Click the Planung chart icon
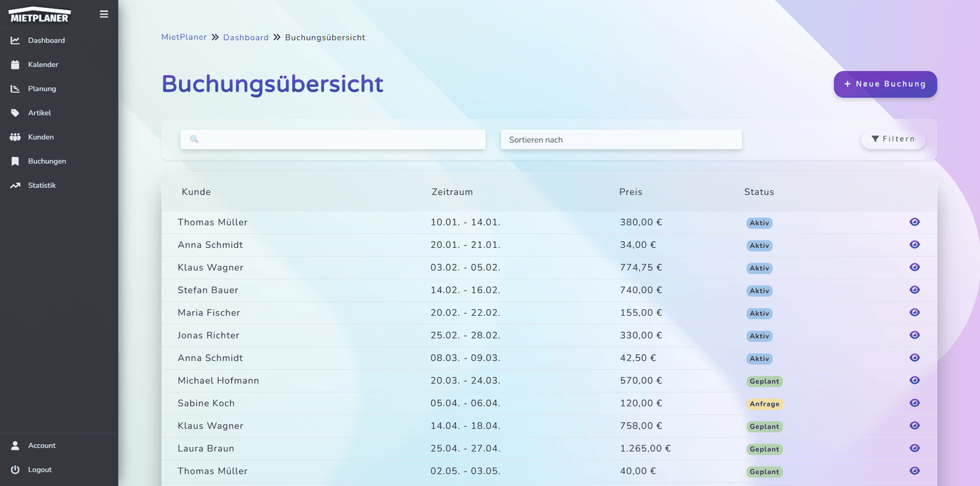This screenshot has width=980, height=486. 15,89
